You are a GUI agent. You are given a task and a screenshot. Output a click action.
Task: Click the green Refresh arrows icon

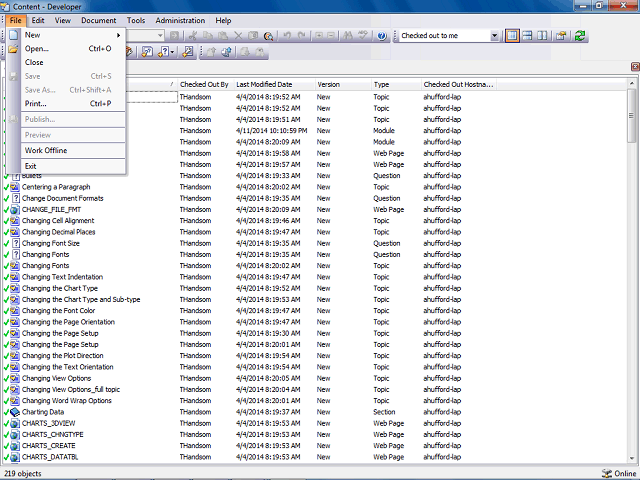[x=580, y=36]
